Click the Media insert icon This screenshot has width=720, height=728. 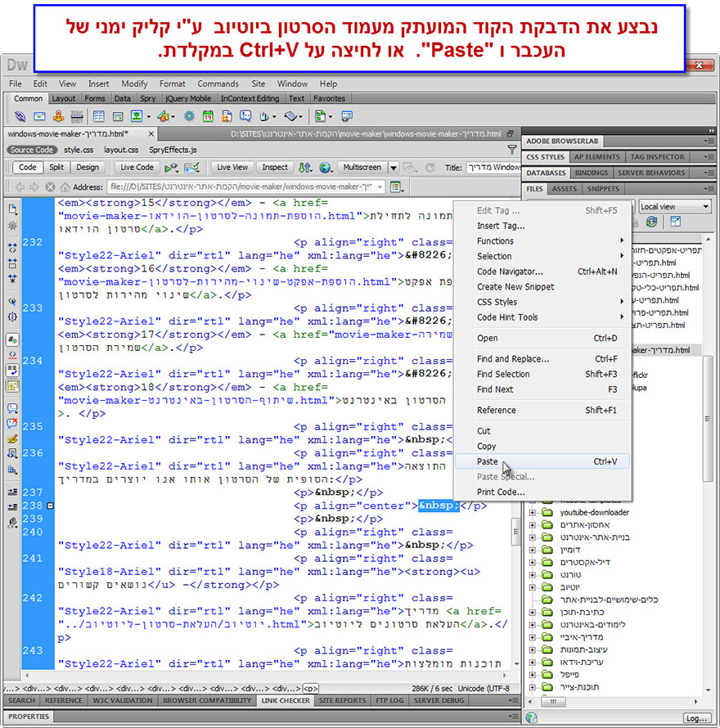[x=163, y=116]
